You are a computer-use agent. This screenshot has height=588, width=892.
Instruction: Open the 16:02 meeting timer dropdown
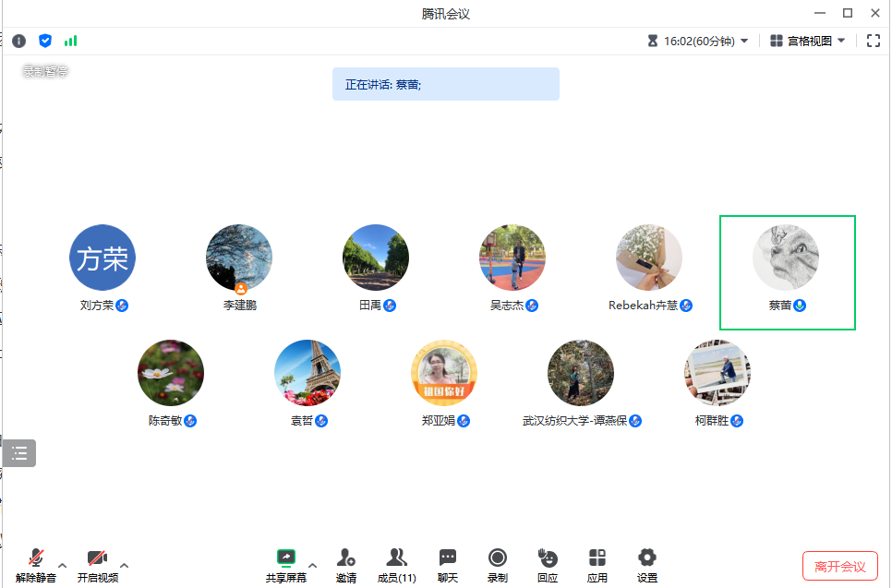coord(698,41)
